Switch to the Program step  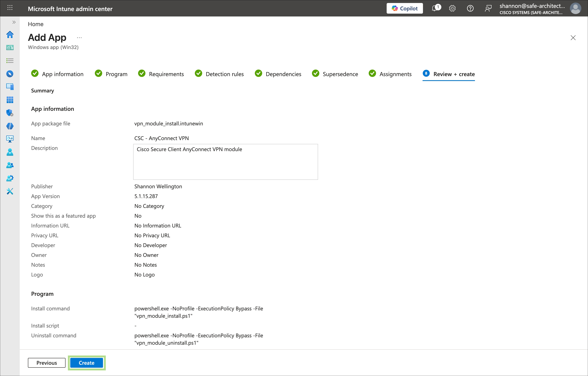(x=111, y=74)
